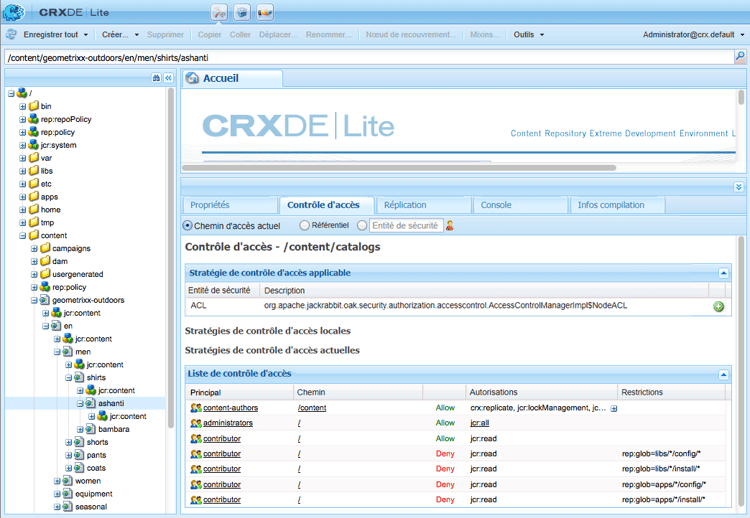Screen dimensions: 750x518
Task: Click the Copier toolbar button
Action: click(x=210, y=34)
